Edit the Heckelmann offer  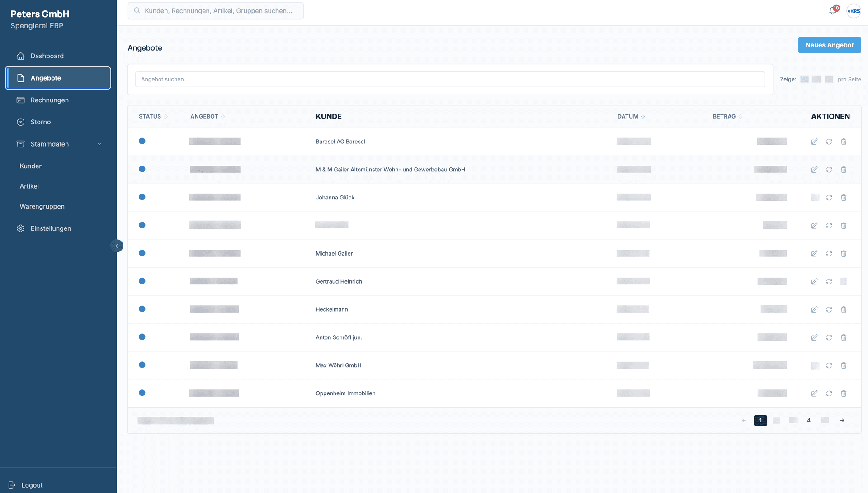814,310
